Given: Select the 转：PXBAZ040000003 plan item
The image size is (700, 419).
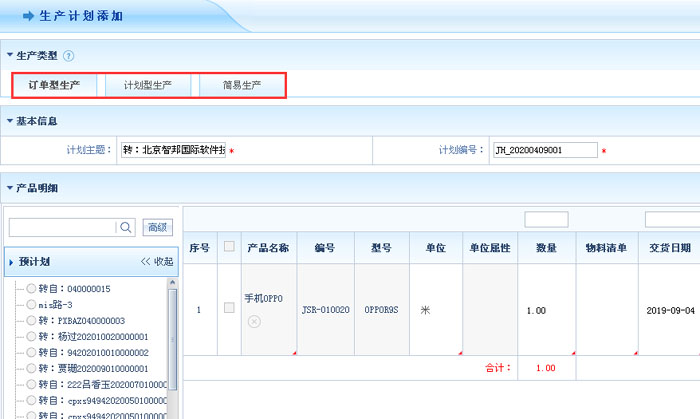Looking at the screenshot, I should [31, 320].
